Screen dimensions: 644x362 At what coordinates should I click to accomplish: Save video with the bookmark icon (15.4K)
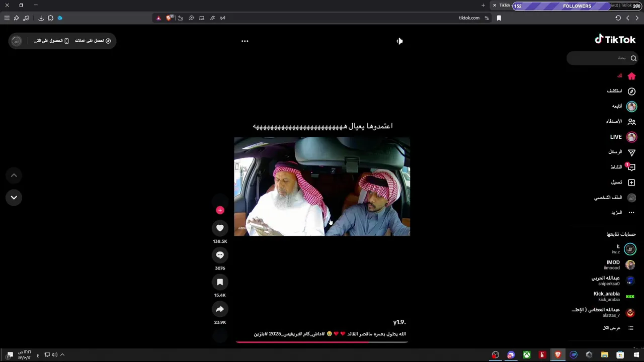pyautogui.click(x=220, y=282)
